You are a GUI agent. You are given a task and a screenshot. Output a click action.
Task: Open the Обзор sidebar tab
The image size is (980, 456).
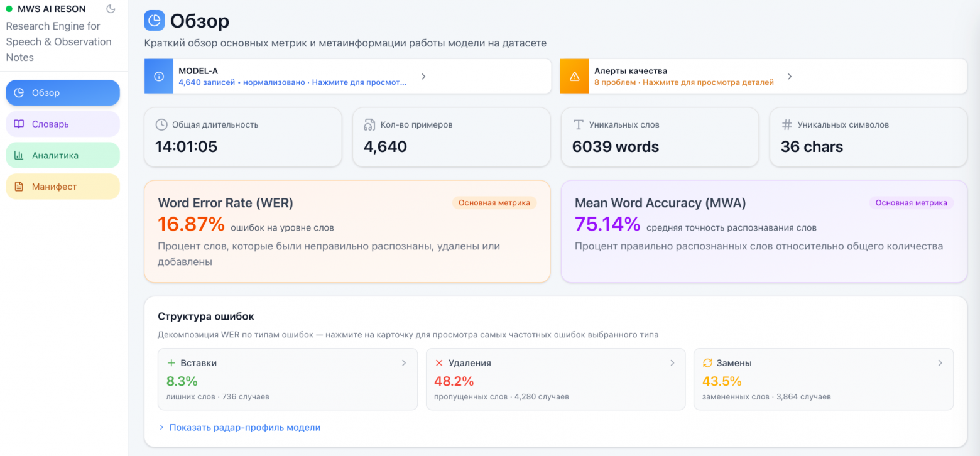(63, 93)
